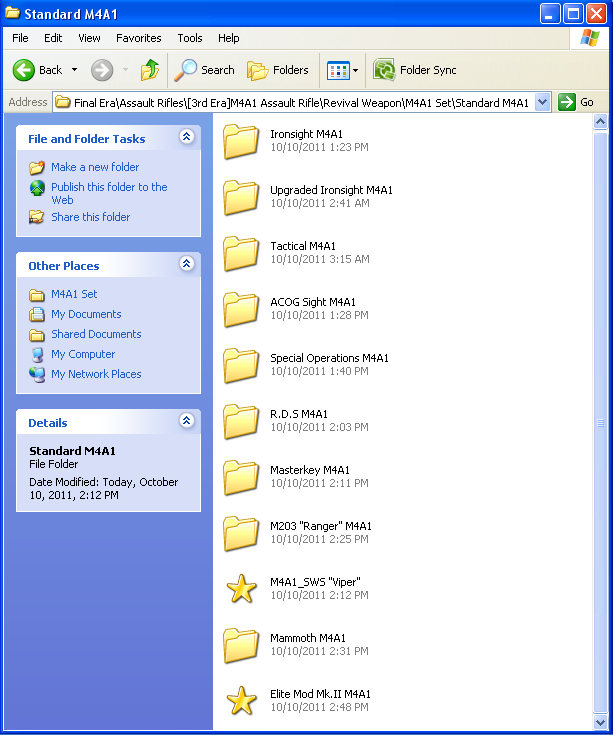Screen dimensions: 613x735
Task: Select the "ACOG Sight M4A1" name text
Action: [313, 302]
